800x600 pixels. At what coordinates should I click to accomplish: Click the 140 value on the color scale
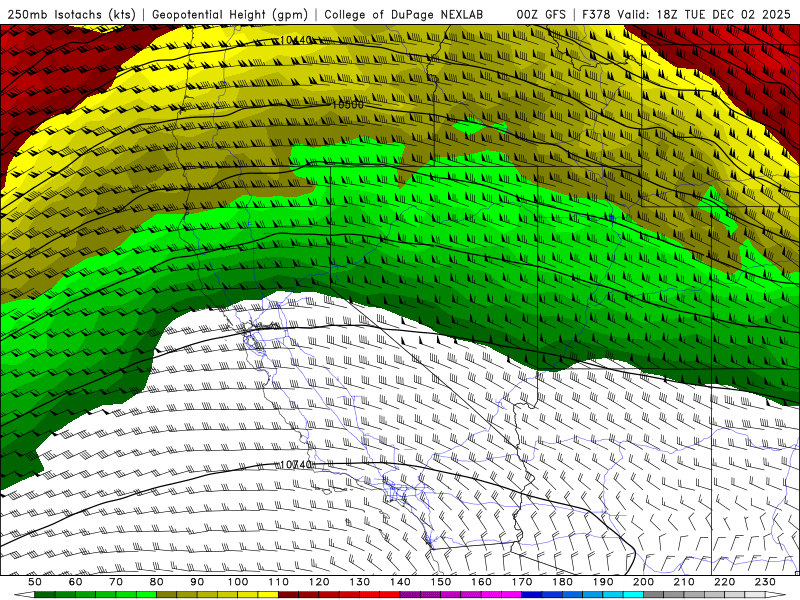(400, 582)
